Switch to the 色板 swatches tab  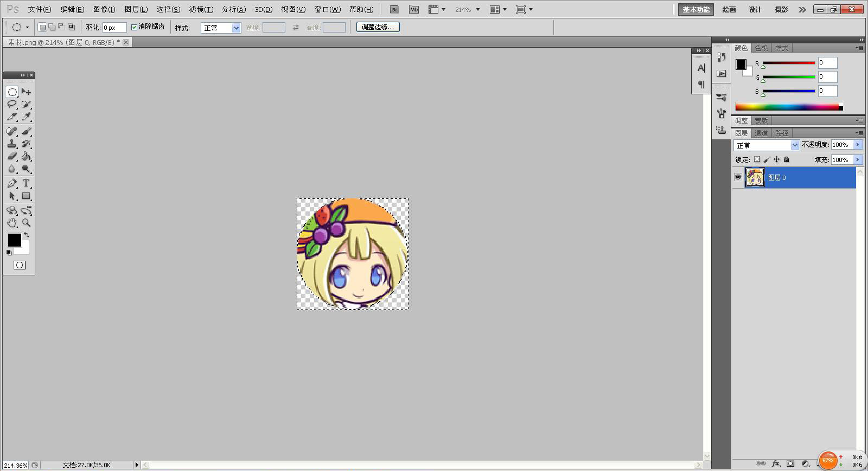coord(762,48)
